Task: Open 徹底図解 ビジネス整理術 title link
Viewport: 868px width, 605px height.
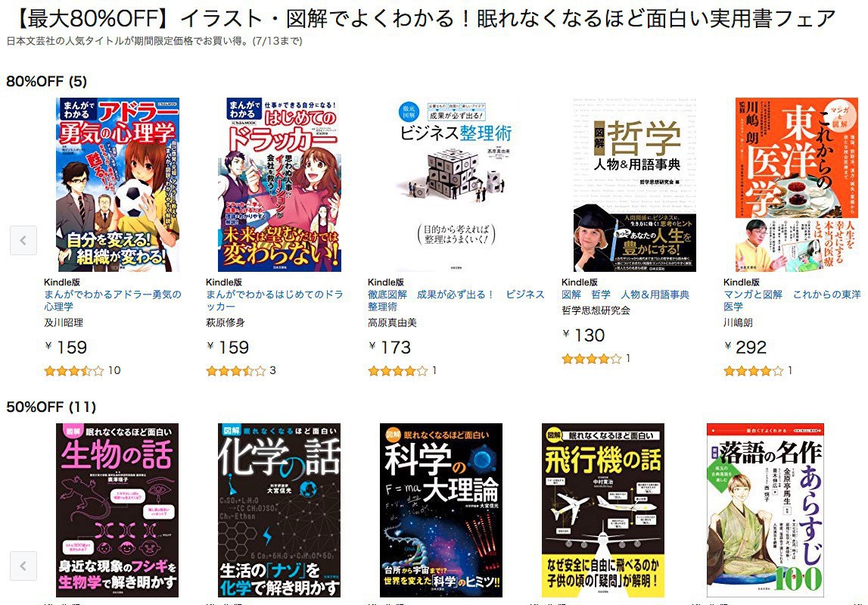Action: tap(456, 301)
